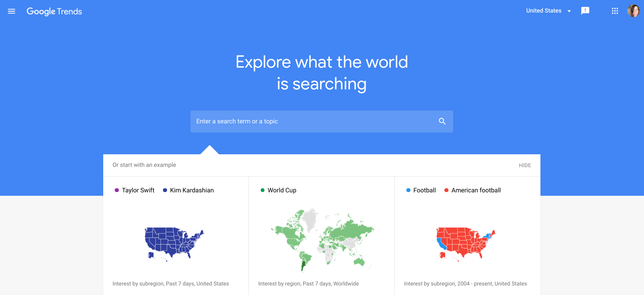Open the account profile avatar
Screen dimensions: 644x295
pyautogui.click(x=633, y=11)
